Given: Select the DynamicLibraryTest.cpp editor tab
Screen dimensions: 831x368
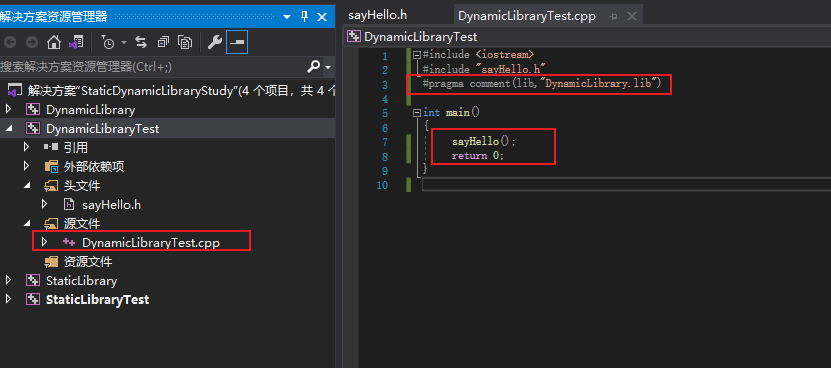Looking at the screenshot, I should (527, 16).
